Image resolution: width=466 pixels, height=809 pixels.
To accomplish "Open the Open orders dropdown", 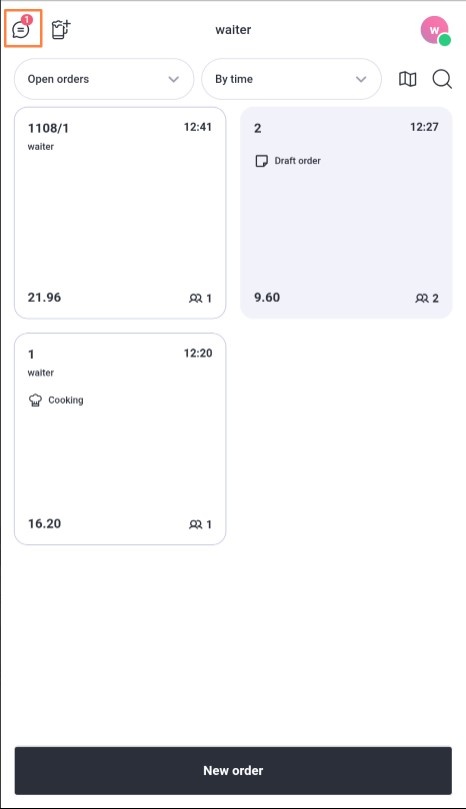I will (104, 79).
